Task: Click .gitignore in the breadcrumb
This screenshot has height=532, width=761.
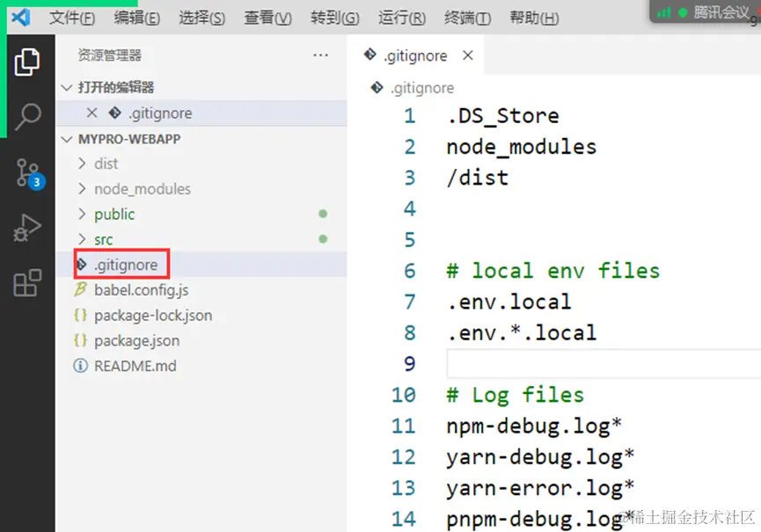Action: point(422,88)
